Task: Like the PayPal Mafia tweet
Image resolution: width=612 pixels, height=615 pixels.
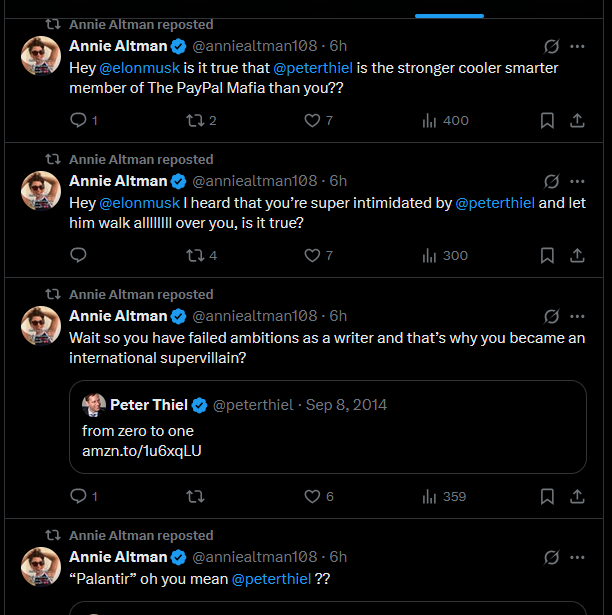Action: click(x=312, y=120)
